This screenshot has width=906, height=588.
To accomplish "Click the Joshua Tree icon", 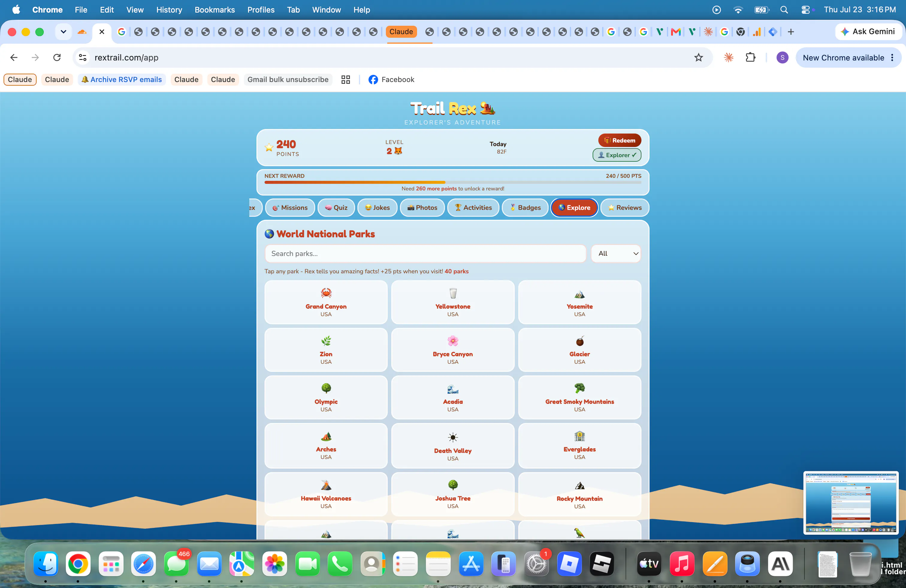I will 453,485.
